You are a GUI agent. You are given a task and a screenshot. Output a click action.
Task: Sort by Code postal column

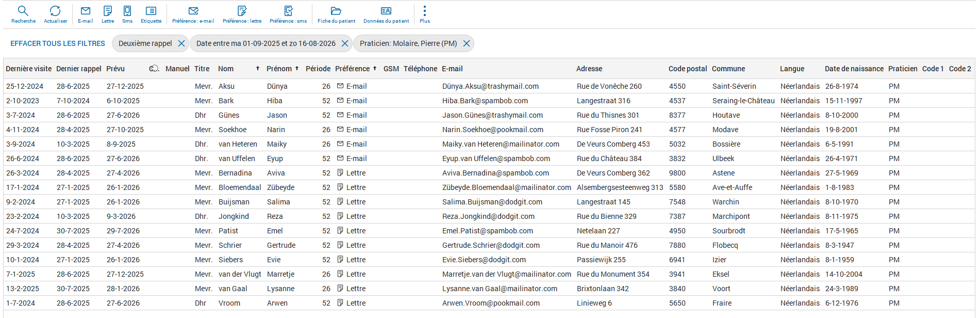(x=688, y=69)
